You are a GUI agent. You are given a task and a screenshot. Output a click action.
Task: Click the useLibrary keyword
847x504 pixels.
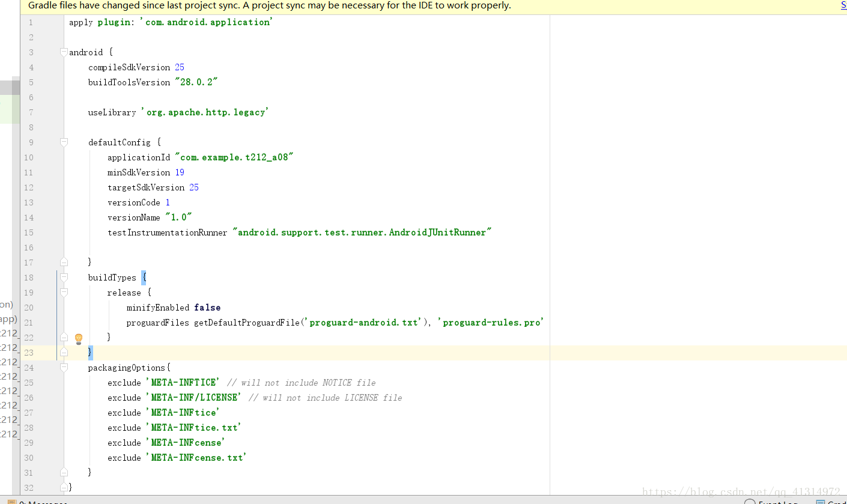[112, 112]
